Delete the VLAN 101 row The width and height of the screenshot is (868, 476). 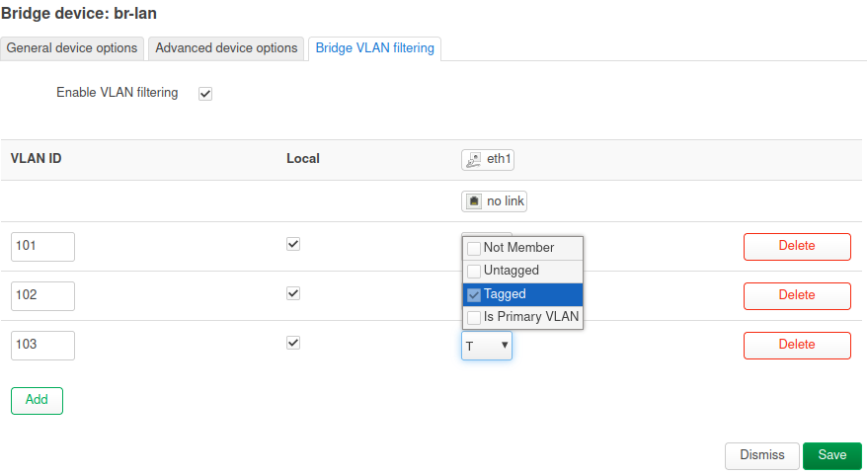[x=796, y=247]
